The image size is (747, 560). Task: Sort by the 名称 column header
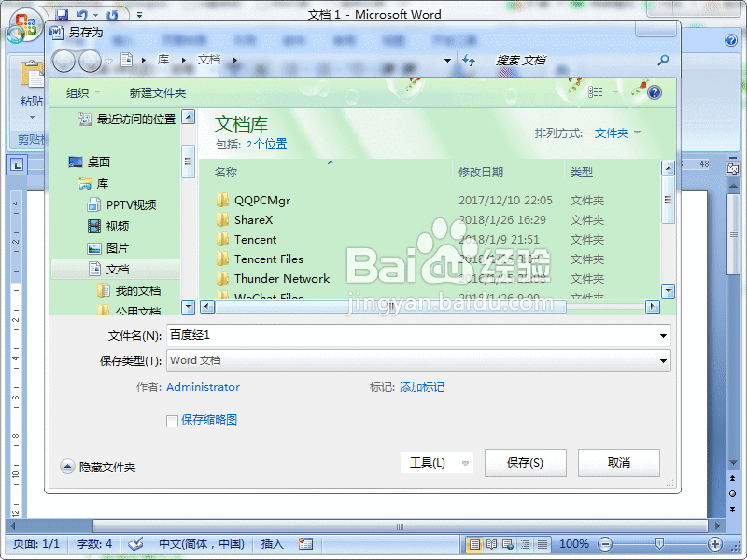(226, 172)
